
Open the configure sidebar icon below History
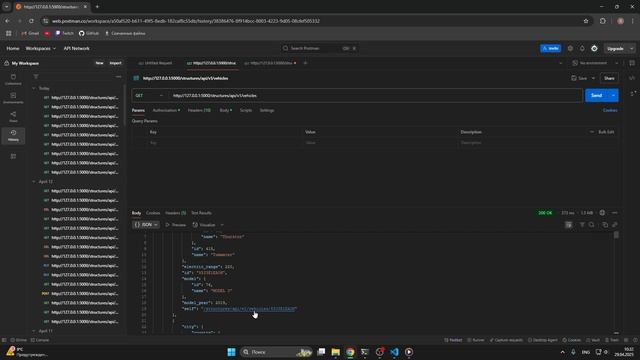pos(13,156)
